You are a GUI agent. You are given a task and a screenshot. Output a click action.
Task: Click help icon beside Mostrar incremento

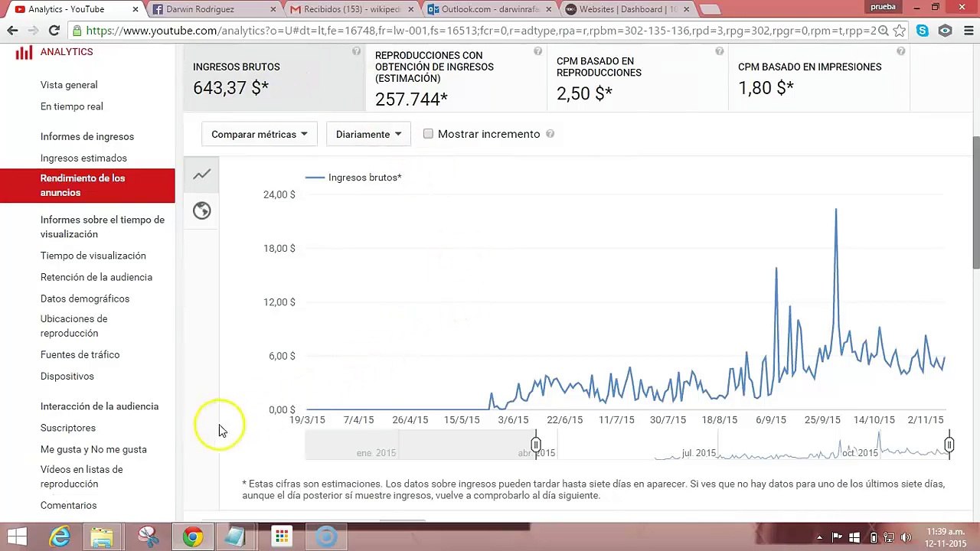coord(550,134)
